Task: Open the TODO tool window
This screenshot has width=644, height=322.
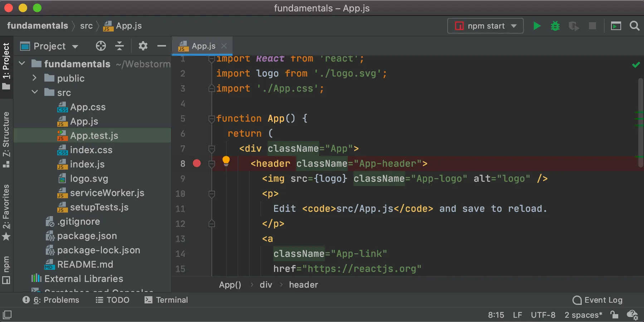Action: 112,300
